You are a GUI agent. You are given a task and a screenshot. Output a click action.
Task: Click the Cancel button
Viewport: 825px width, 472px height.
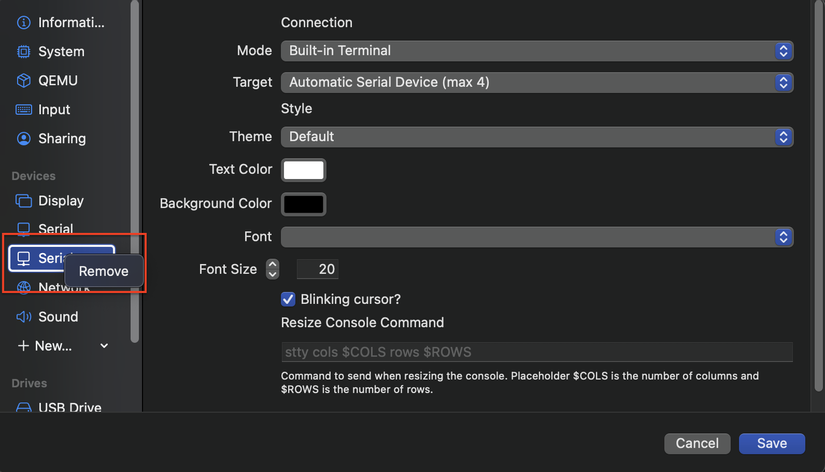coord(697,443)
